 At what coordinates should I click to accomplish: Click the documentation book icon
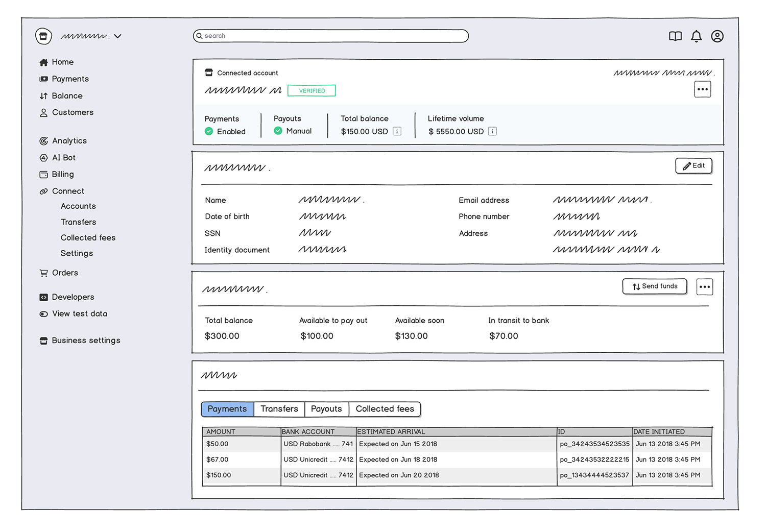(675, 36)
